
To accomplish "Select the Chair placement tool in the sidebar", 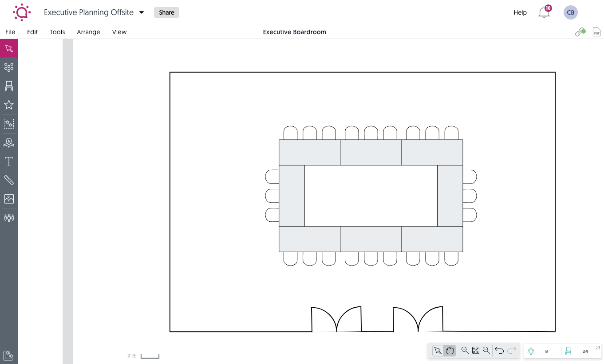I will pyautogui.click(x=9, y=86).
